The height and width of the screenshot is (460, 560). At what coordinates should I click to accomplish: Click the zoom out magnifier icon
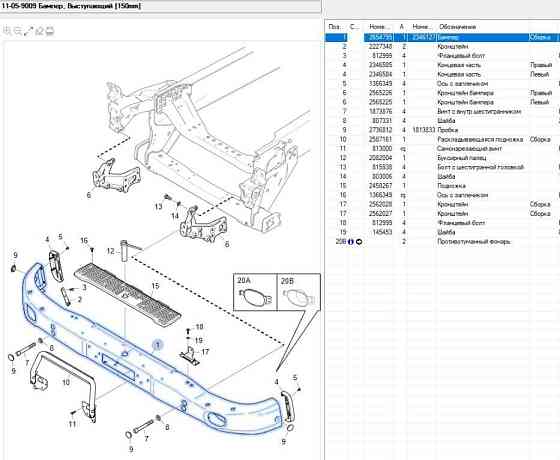[x=18, y=31]
